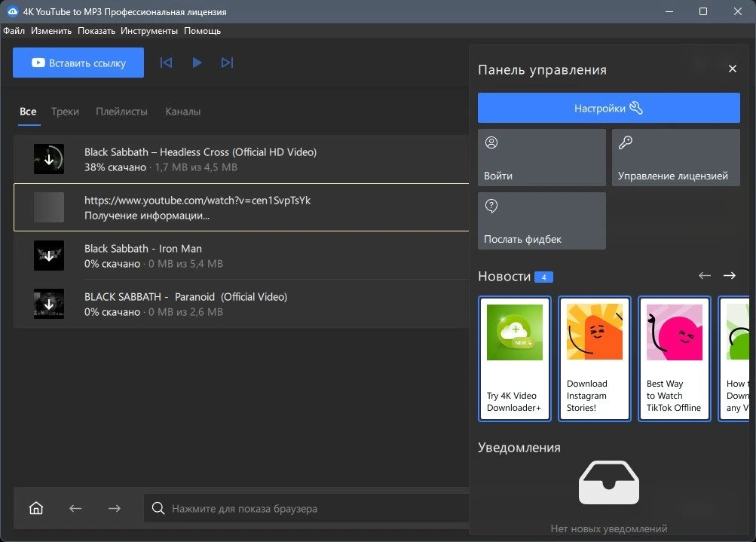Click the Нажмите для показа браузера field
The image size is (756, 542).
[307, 508]
